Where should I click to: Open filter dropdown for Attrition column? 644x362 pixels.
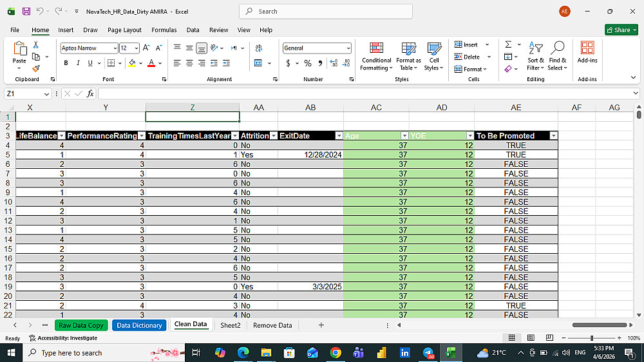point(274,136)
